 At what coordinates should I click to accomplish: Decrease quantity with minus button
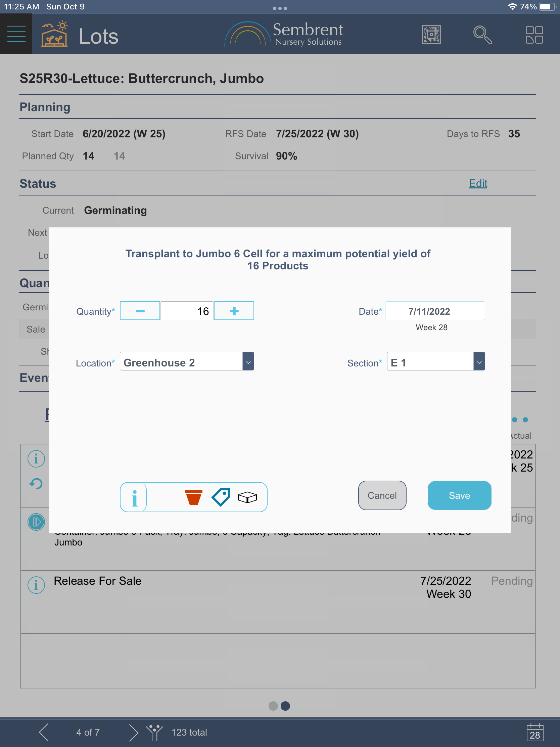(x=140, y=311)
